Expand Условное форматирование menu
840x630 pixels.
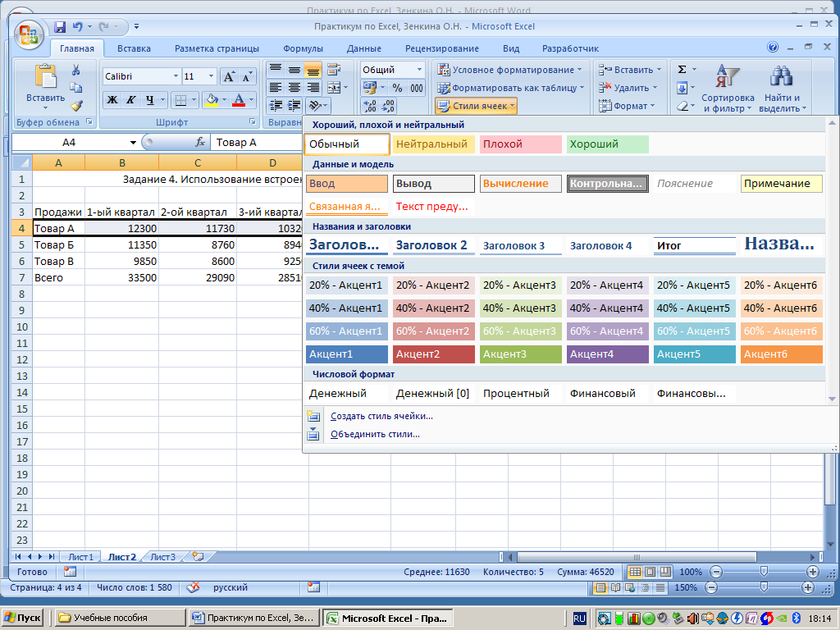pos(509,70)
